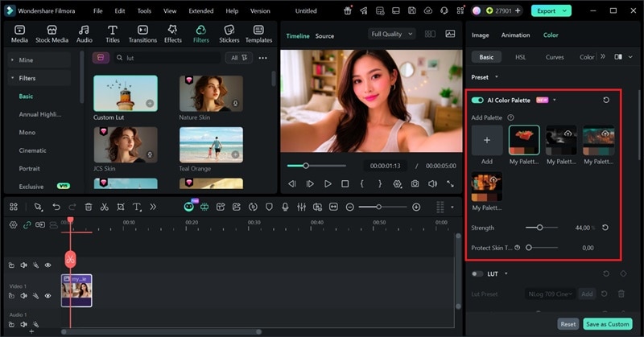Disable the AI Color Palette toggle
Screen dimensions: 644x337
[477, 100]
